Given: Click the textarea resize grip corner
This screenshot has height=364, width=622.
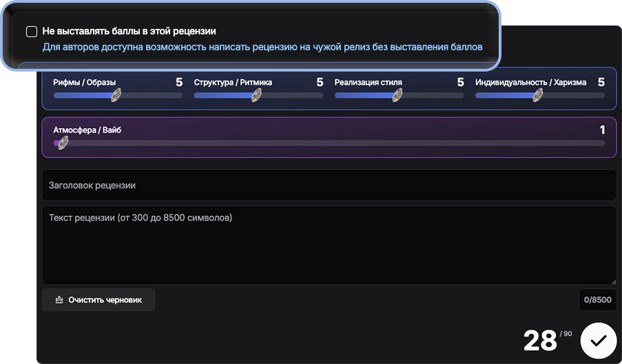Looking at the screenshot, I should coord(612,281).
